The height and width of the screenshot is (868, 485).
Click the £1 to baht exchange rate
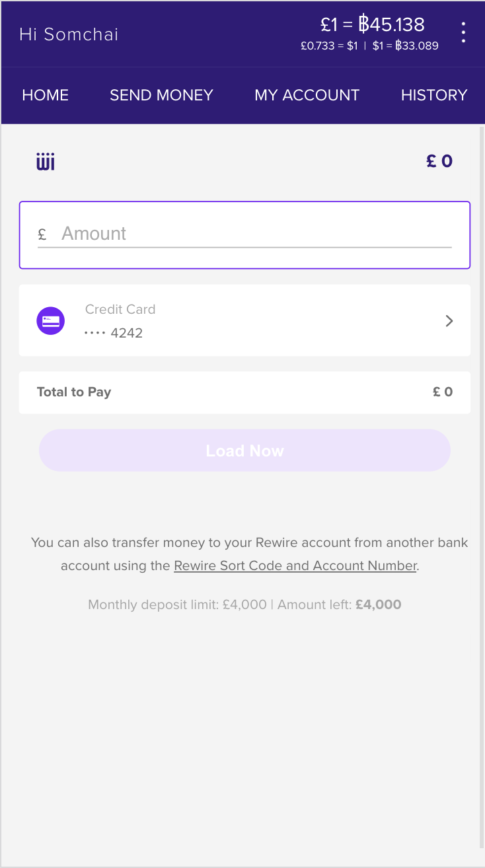pyautogui.click(x=372, y=25)
